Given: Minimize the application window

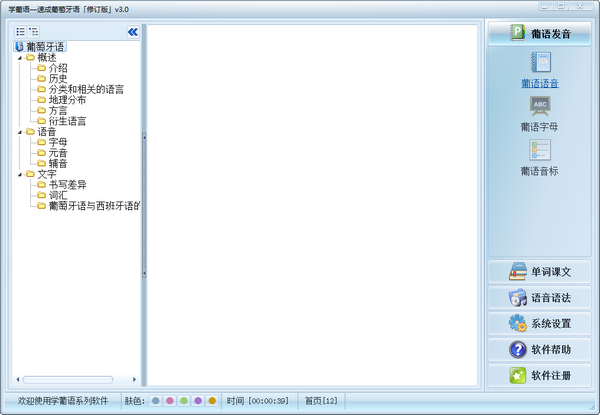Looking at the screenshot, I should (545, 6).
